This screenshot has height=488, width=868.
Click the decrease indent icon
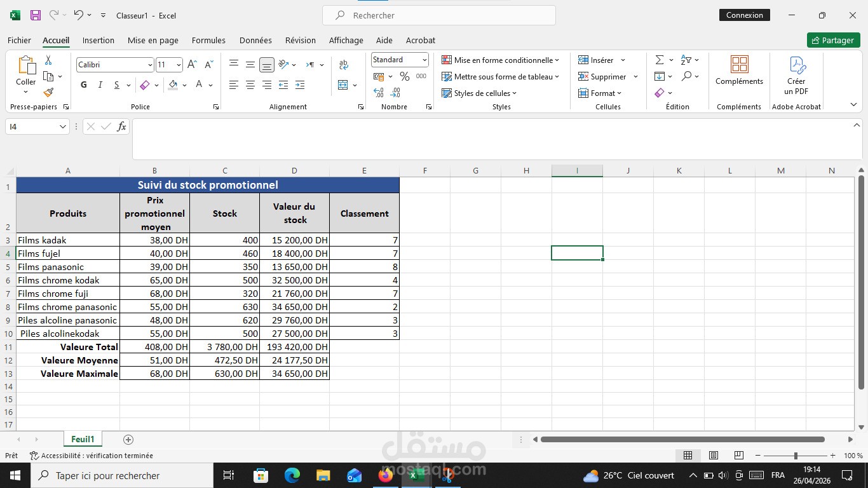tap(283, 85)
